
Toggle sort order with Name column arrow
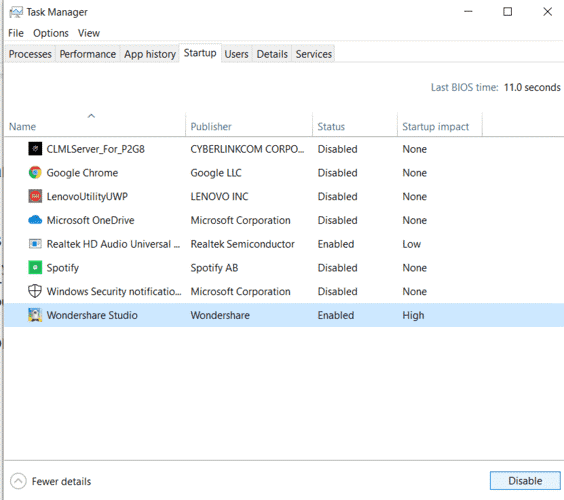(x=91, y=116)
